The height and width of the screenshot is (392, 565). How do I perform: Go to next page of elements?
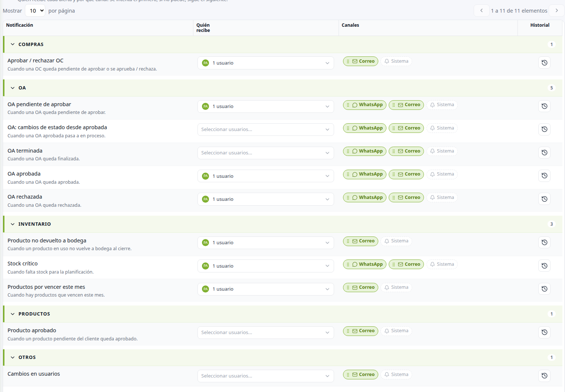(x=556, y=10)
